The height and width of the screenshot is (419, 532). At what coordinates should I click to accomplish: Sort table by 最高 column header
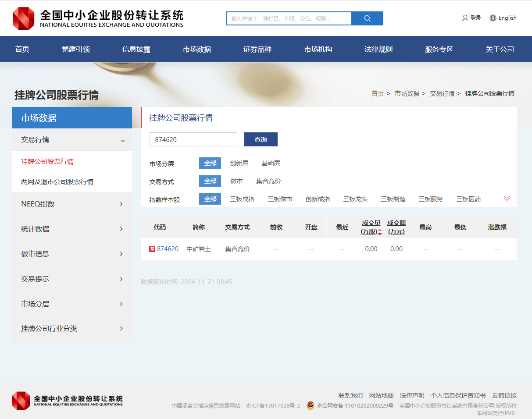click(x=425, y=227)
